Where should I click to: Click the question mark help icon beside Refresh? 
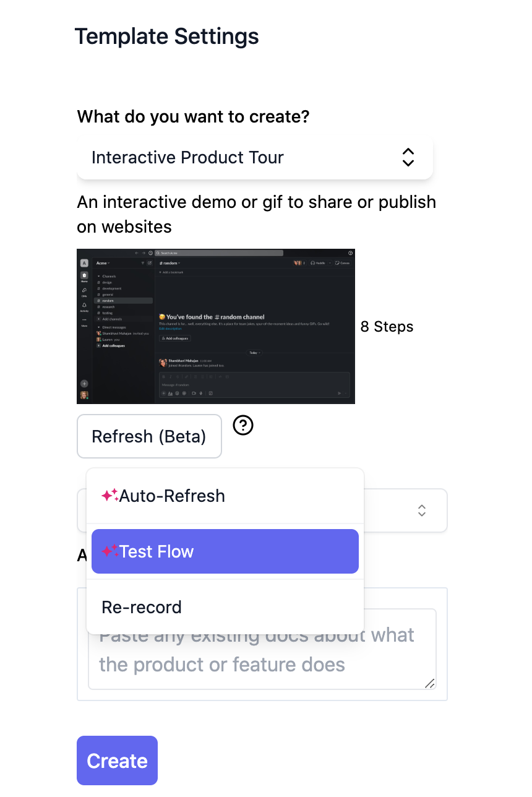pos(243,425)
